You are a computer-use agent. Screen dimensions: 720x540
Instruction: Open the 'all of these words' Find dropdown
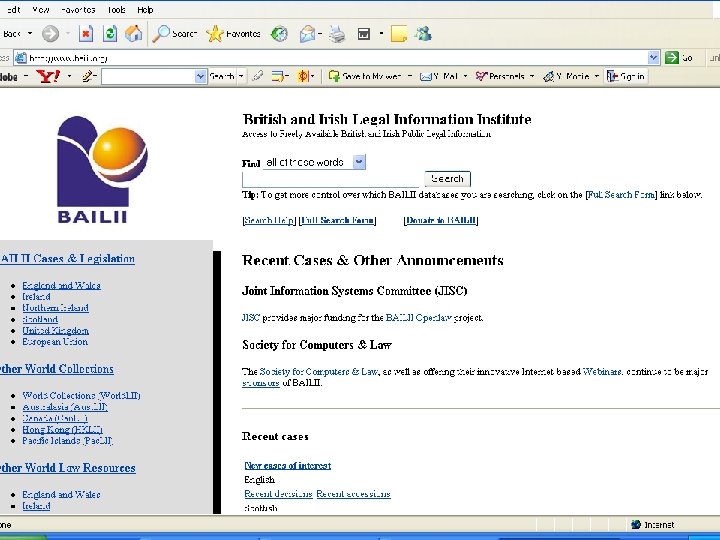coord(314,162)
